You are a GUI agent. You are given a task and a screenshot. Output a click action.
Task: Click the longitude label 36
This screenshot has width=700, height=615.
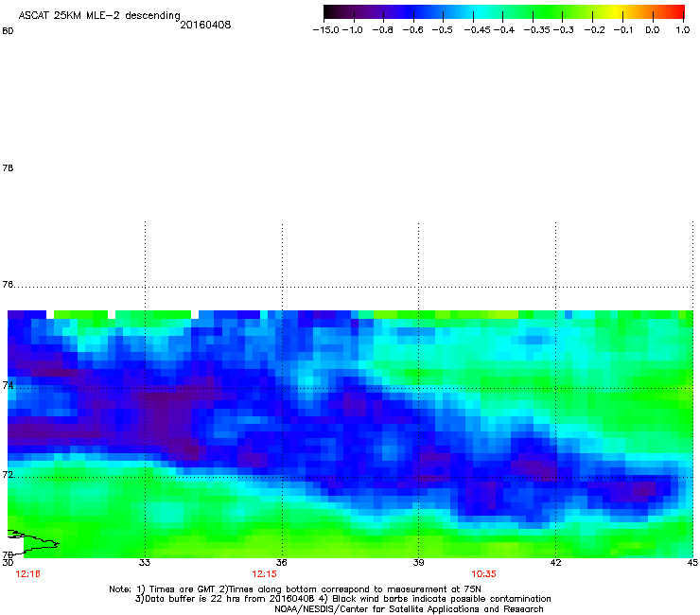point(281,563)
